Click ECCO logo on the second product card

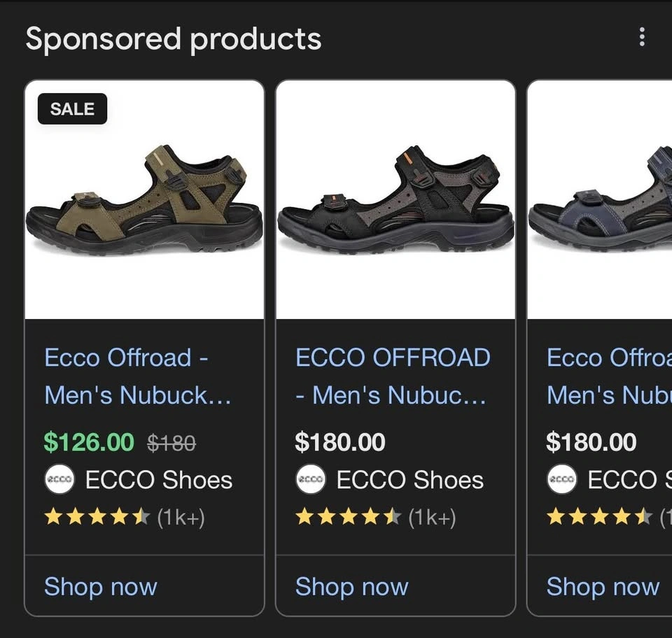tap(311, 480)
